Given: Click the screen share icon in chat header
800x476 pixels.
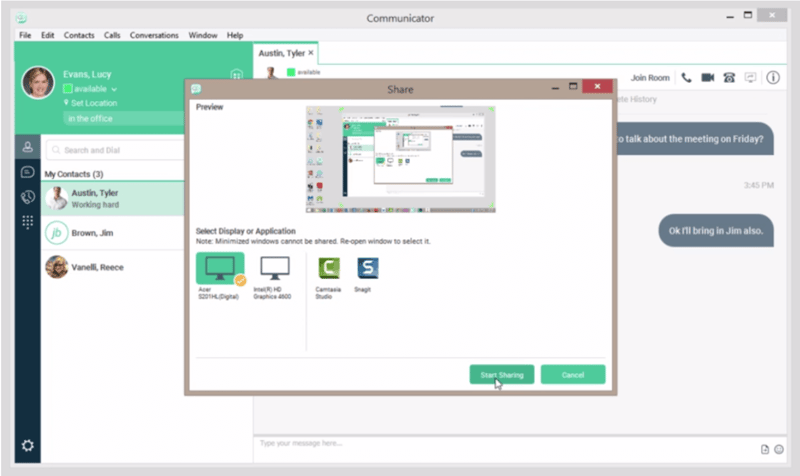Looking at the screenshot, I should pyautogui.click(x=751, y=77).
